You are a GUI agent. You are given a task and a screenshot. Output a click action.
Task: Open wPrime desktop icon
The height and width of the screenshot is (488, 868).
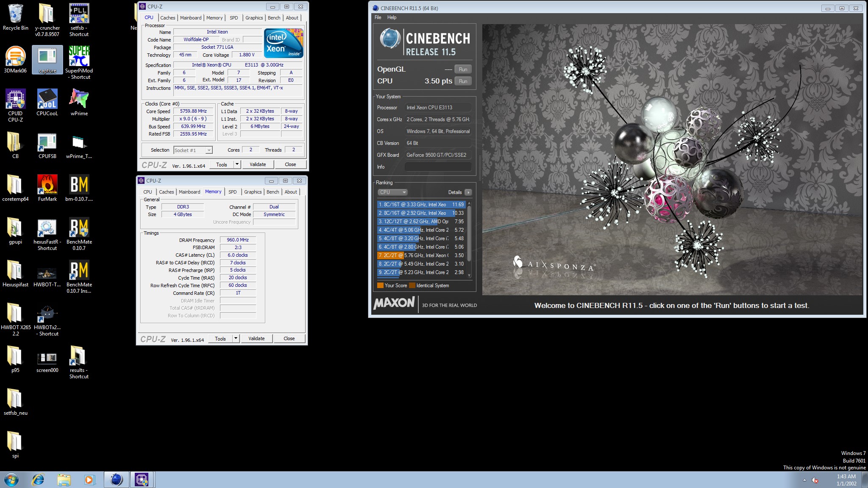pyautogui.click(x=79, y=102)
